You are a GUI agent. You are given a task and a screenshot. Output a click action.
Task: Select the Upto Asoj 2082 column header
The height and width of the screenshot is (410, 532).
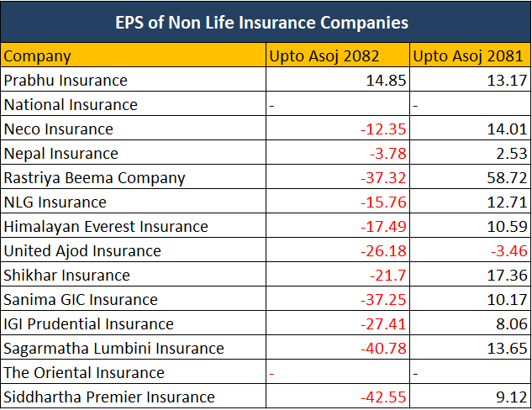(324, 56)
